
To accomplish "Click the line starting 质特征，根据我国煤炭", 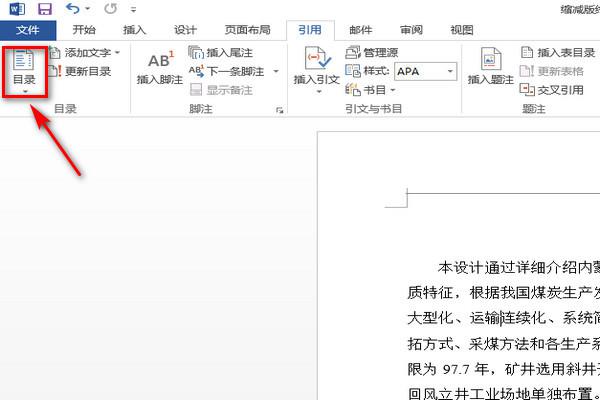I will tap(504, 293).
